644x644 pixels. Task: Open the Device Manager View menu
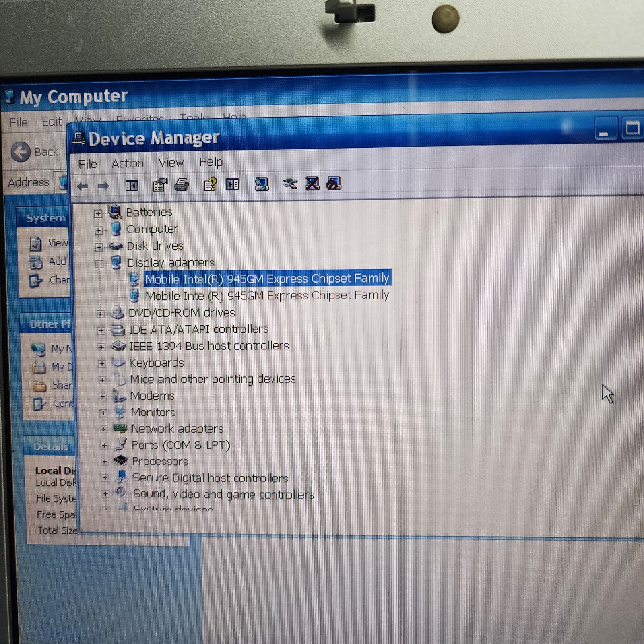[x=171, y=163]
